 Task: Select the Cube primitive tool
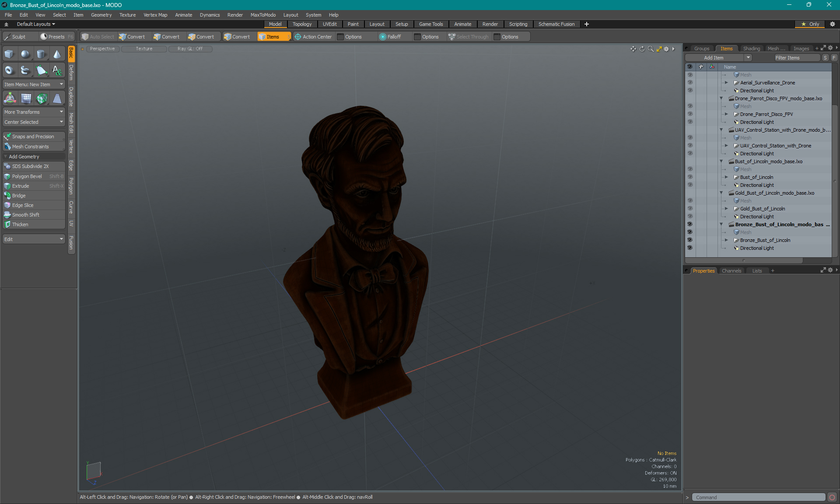[10, 54]
